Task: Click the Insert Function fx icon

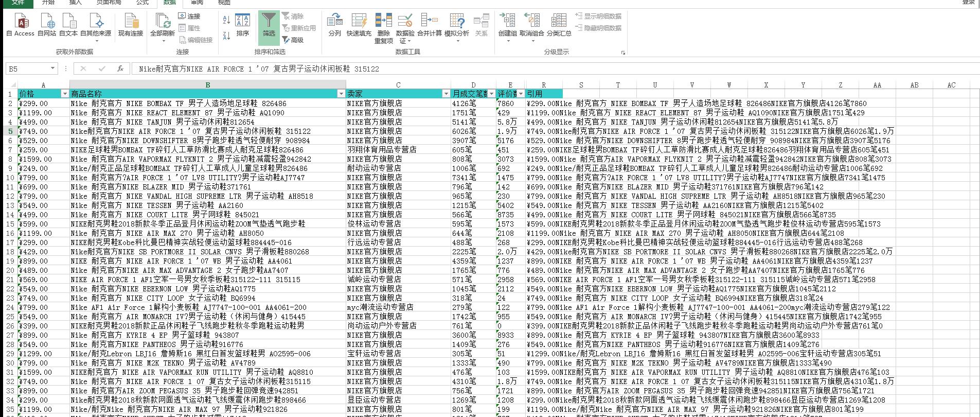Action: (120, 68)
